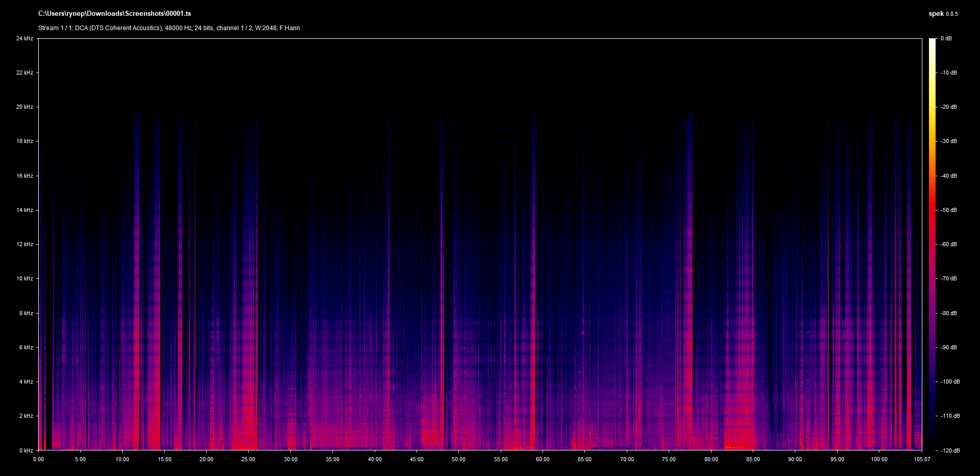980x476 pixels.
Task: Select the 50:00 time axis marker
Action: [458, 459]
